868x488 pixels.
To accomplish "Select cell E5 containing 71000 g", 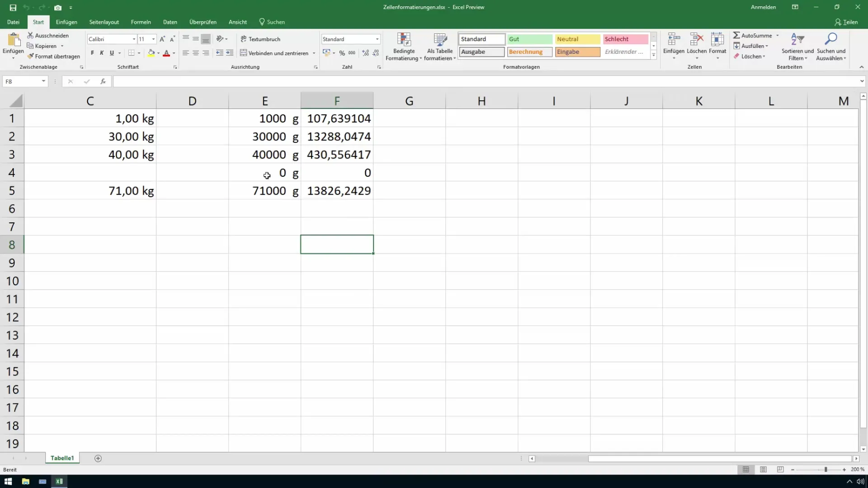I will [264, 191].
